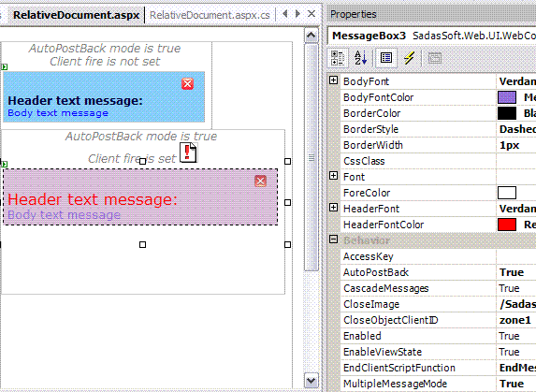Open the grayed Property Pages icon

pos(434,58)
